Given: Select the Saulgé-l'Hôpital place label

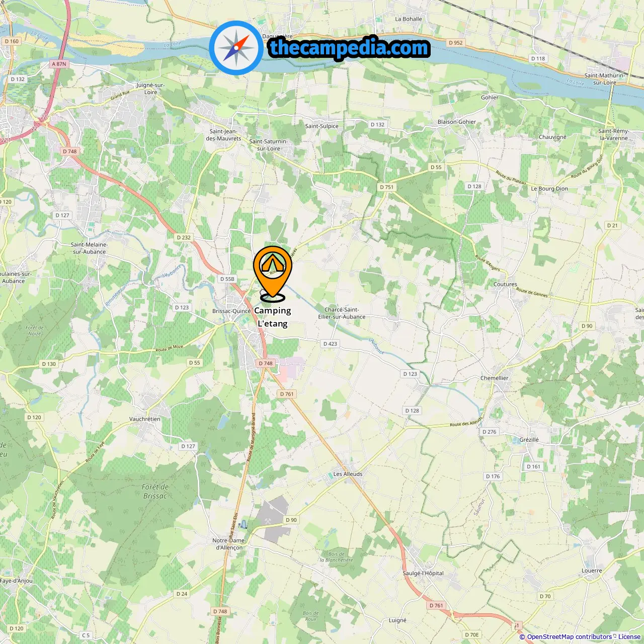Looking at the screenshot, I should pyautogui.click(x=423, y=573).
